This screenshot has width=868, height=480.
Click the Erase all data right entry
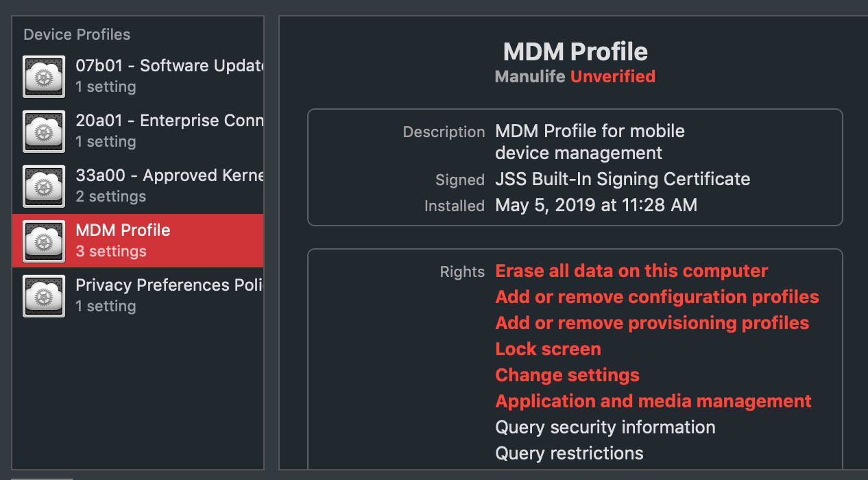click(x=631, y=270)
